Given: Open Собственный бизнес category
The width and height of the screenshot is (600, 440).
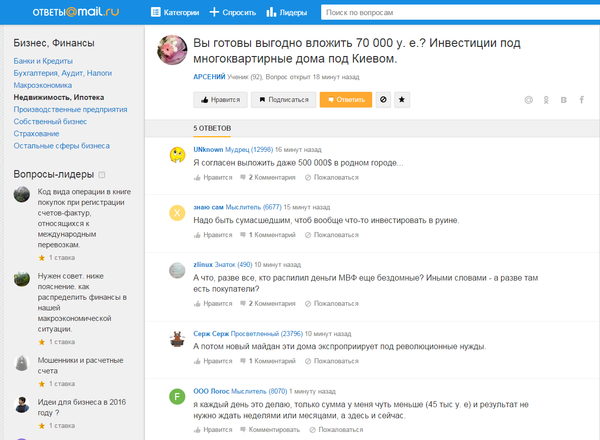Looking at the screenshot, I should [x=50, y=122].
